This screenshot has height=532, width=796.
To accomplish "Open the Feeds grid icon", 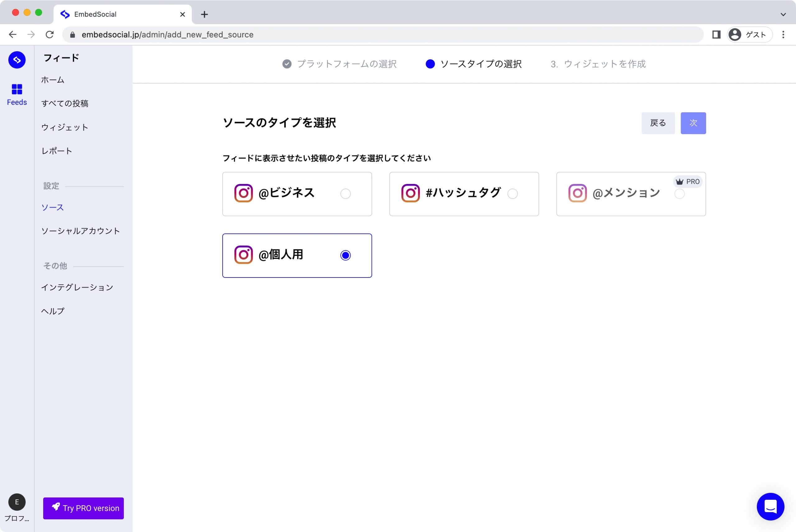I will coord(17,89).
